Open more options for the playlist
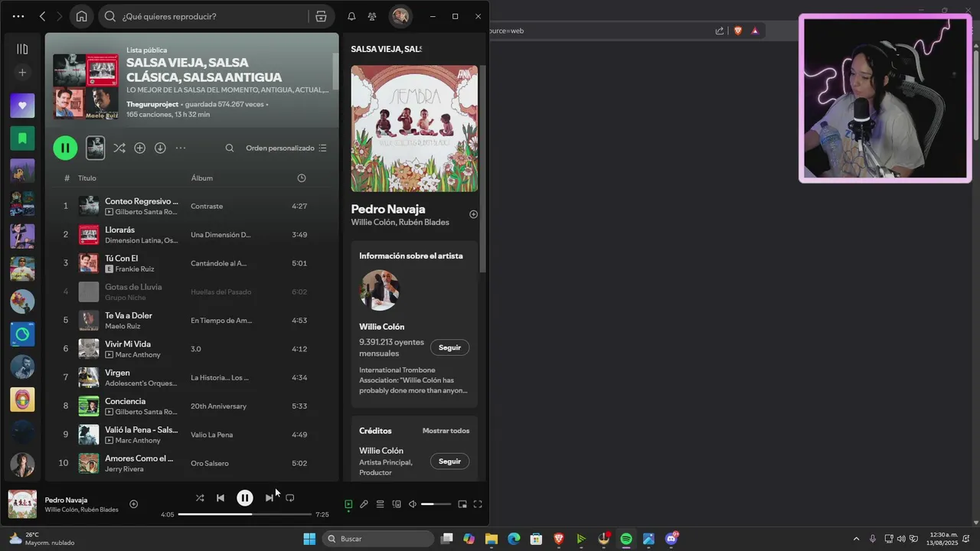 click(x=181, y=148)
